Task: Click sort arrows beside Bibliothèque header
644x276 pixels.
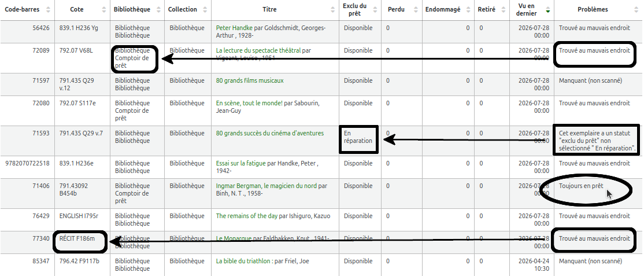Action: [158, 9]
